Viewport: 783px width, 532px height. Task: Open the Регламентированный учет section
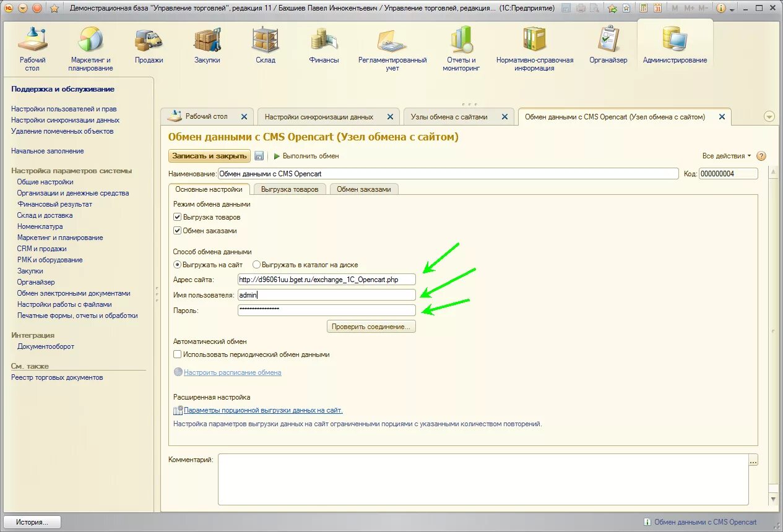[392, 49]
